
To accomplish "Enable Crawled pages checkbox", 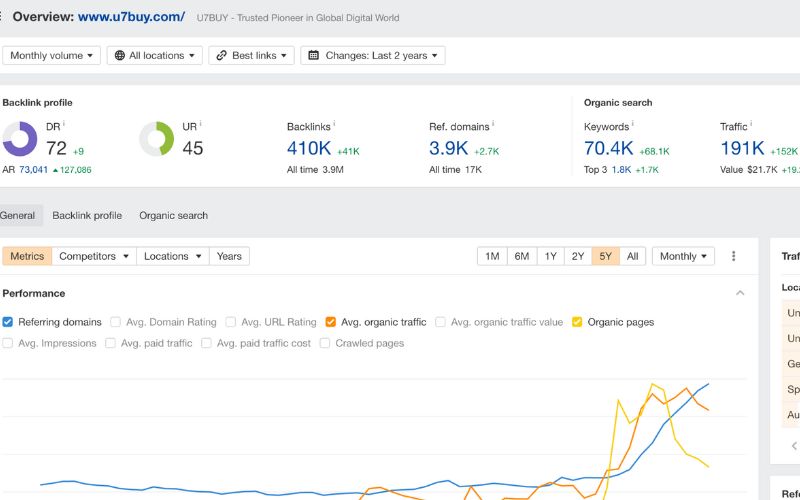I will 324,343.
